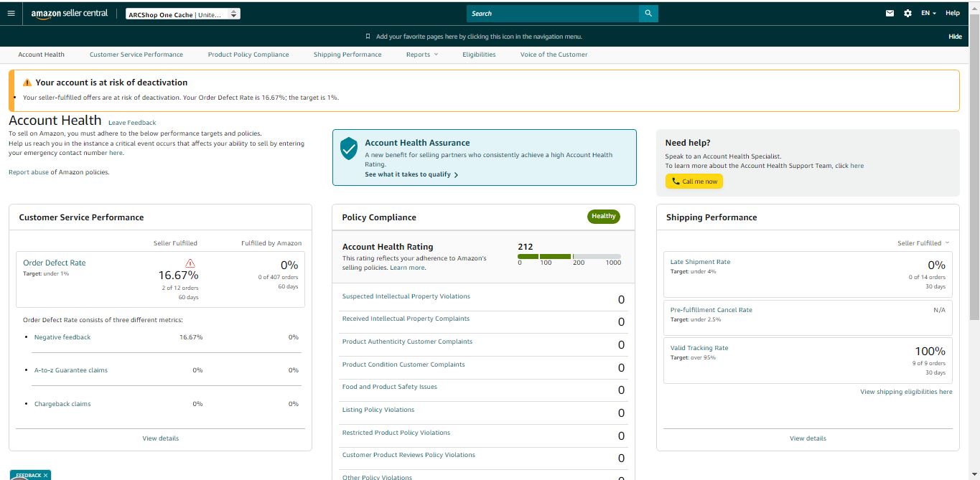
Task: Open Pre-fulfillment Cancel Rate metric
Action: click(x=711, y=310)
